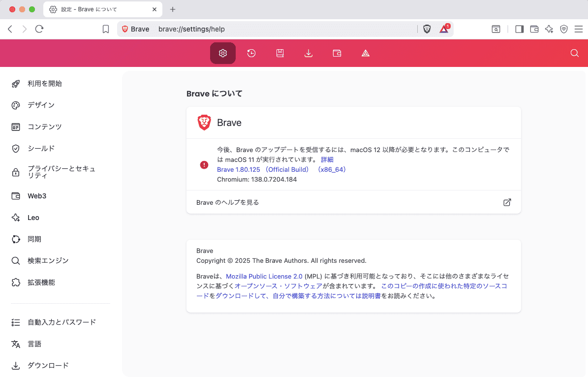Click the Brave Rewards icon with red badge

click(x=444, y=29)
